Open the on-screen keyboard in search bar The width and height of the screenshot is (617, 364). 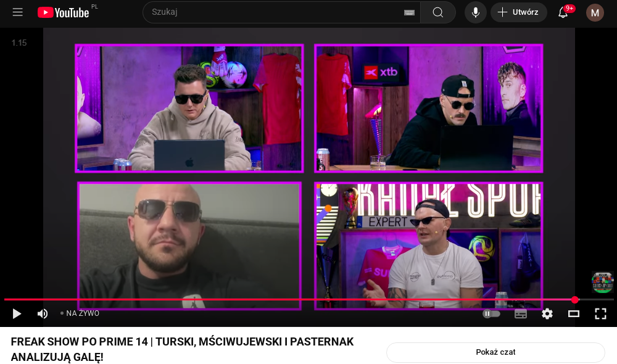(409, 12)
